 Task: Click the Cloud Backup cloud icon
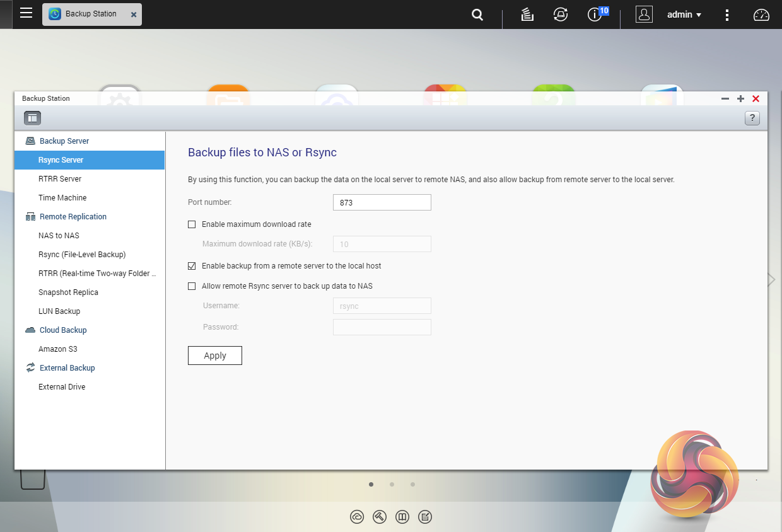coord(30,330)
